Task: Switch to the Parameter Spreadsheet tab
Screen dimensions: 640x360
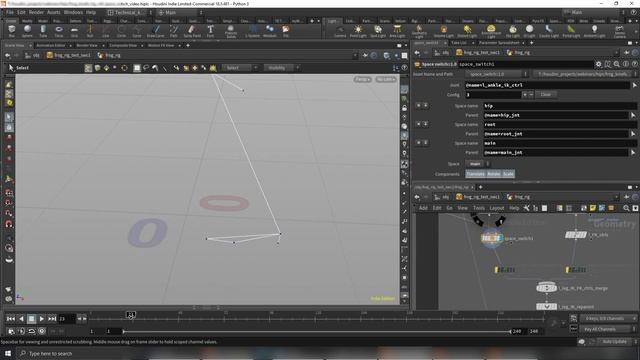Action: (x=499, y=42)
